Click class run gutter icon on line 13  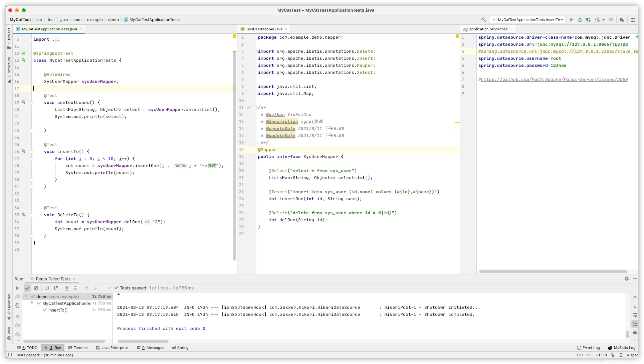[24, 60]
